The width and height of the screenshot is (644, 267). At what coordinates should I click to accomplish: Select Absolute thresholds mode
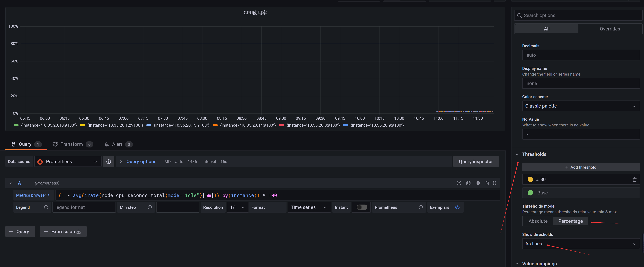[538, 221]
